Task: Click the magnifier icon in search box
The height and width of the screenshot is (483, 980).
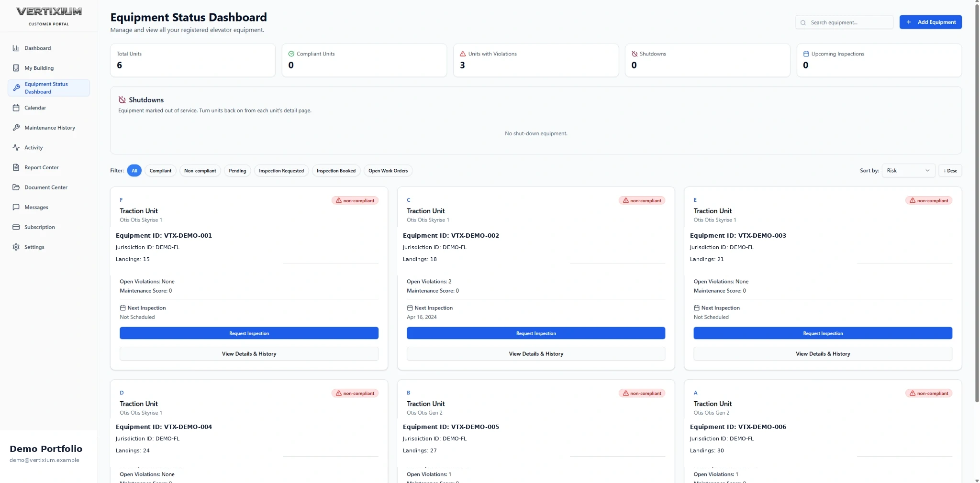Action: click(803, 22)
